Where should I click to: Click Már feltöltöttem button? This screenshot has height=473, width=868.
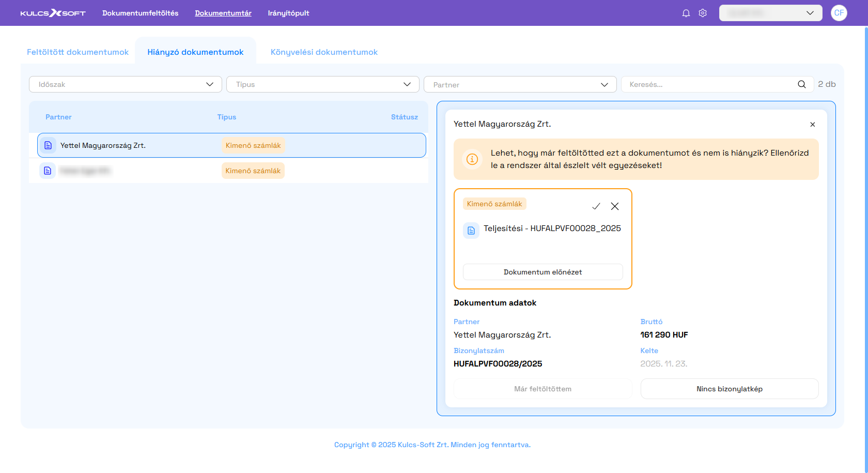[x=543, y=389]
